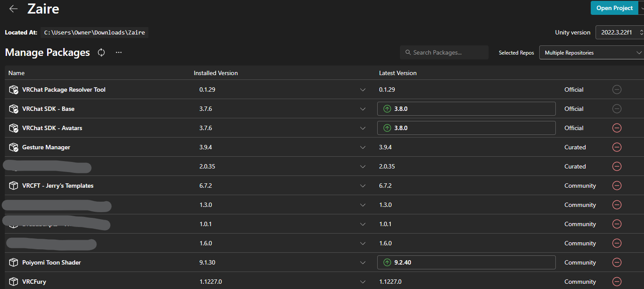Click the Official label on Package Resolver row
The image size is (644, 289).
[574, 89]
